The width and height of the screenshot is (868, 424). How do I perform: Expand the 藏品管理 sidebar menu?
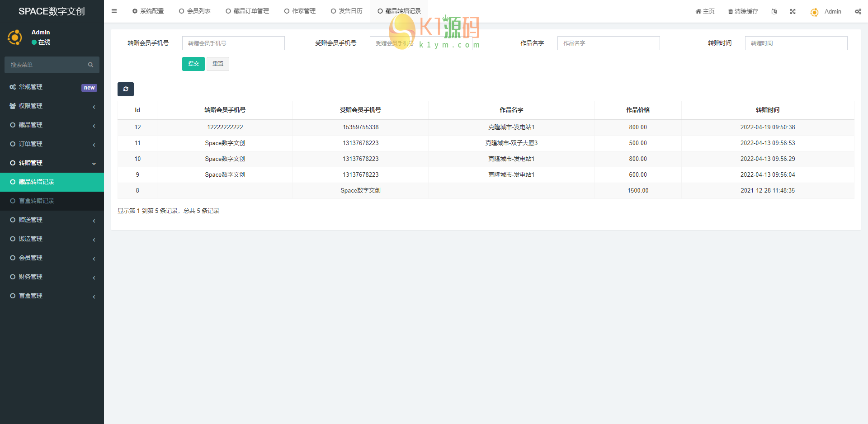point(52,125)
